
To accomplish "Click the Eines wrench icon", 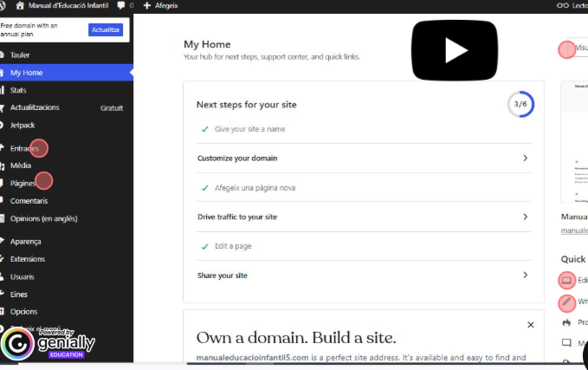I will 2,294.
